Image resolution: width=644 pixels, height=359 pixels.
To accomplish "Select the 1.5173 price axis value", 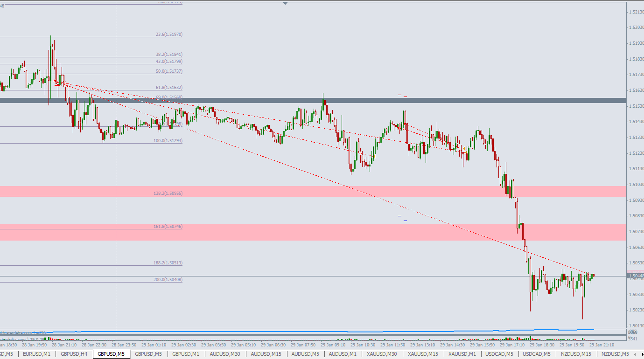I will 637,75.
